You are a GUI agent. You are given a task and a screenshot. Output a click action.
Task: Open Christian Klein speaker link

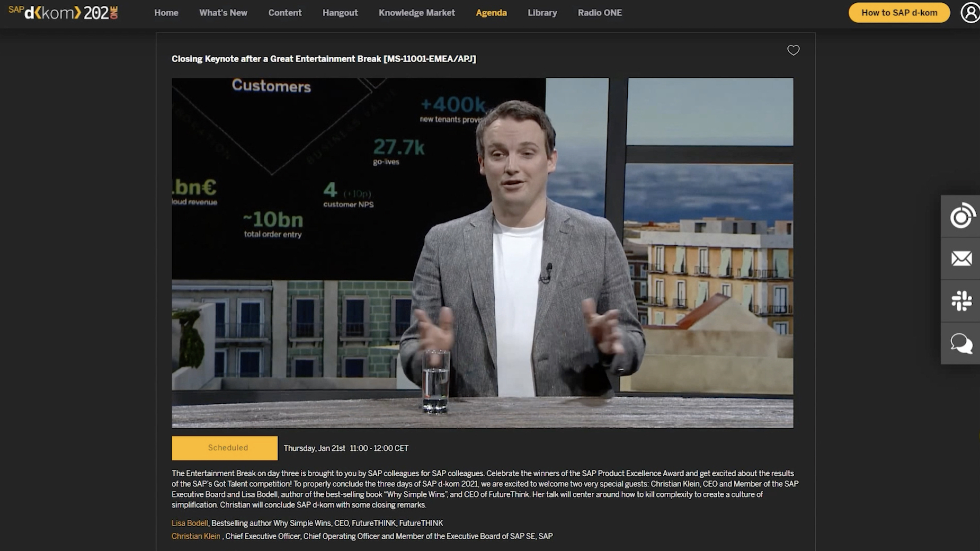click(196, 536)
